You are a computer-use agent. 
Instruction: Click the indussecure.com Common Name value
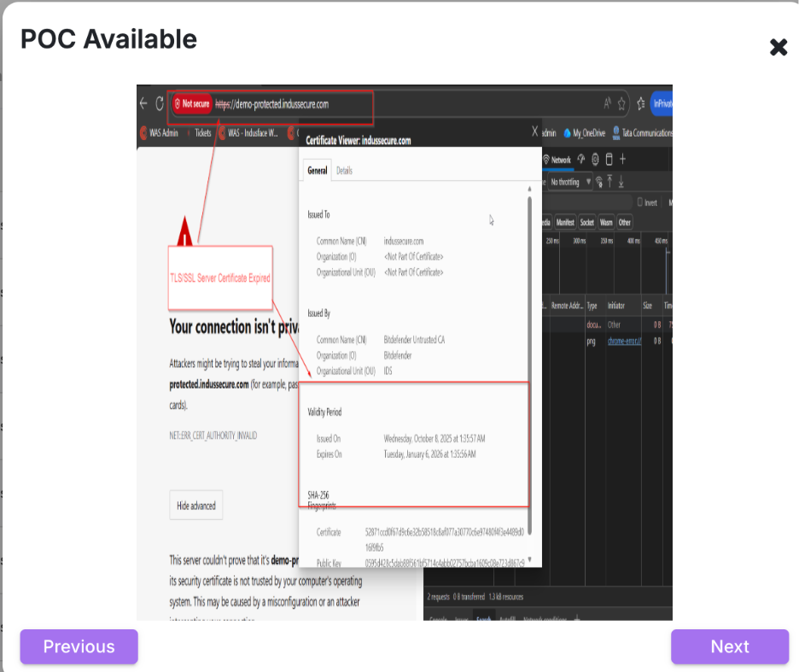click(404, 241)
